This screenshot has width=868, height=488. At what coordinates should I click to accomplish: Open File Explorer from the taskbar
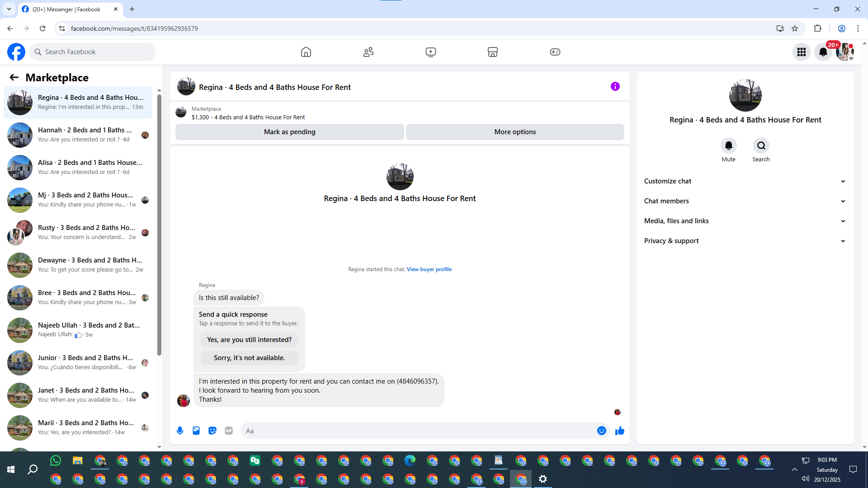pos(78,460)
